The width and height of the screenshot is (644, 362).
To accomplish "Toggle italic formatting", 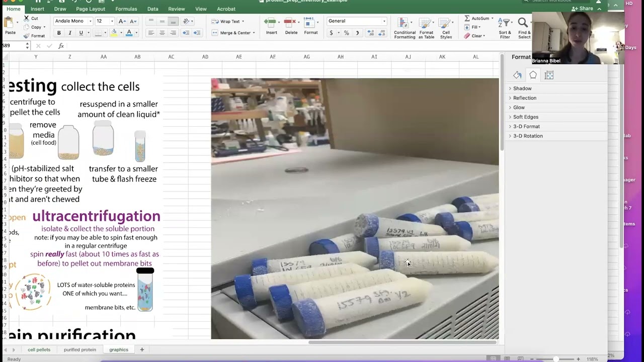I will click(69, 33).
